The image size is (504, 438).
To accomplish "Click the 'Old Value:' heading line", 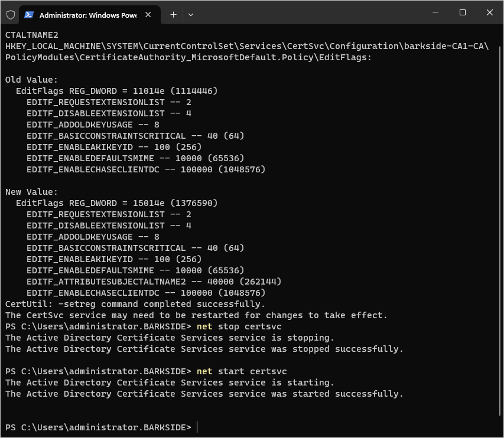I will tap(32, 80).
